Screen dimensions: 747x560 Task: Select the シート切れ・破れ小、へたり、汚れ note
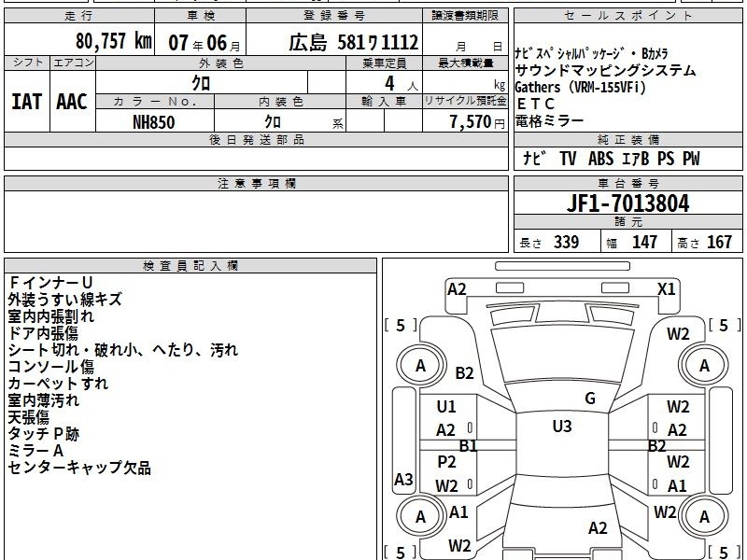[123, 350]
